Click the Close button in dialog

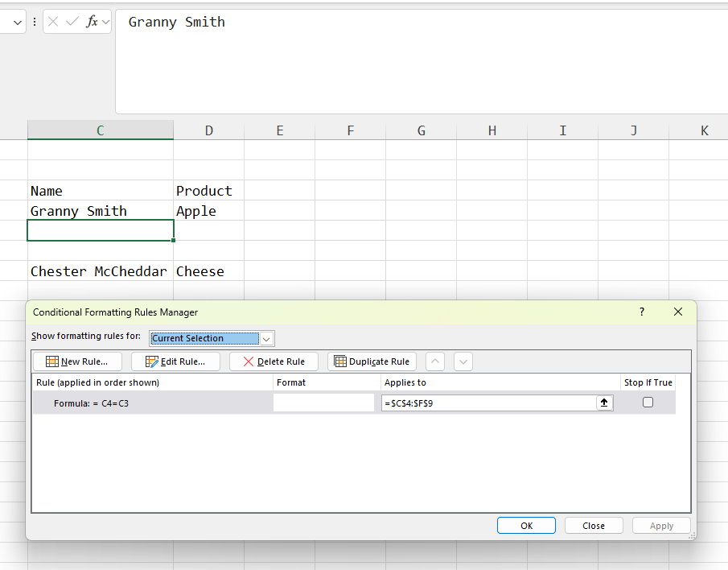[x=594, y=526]
